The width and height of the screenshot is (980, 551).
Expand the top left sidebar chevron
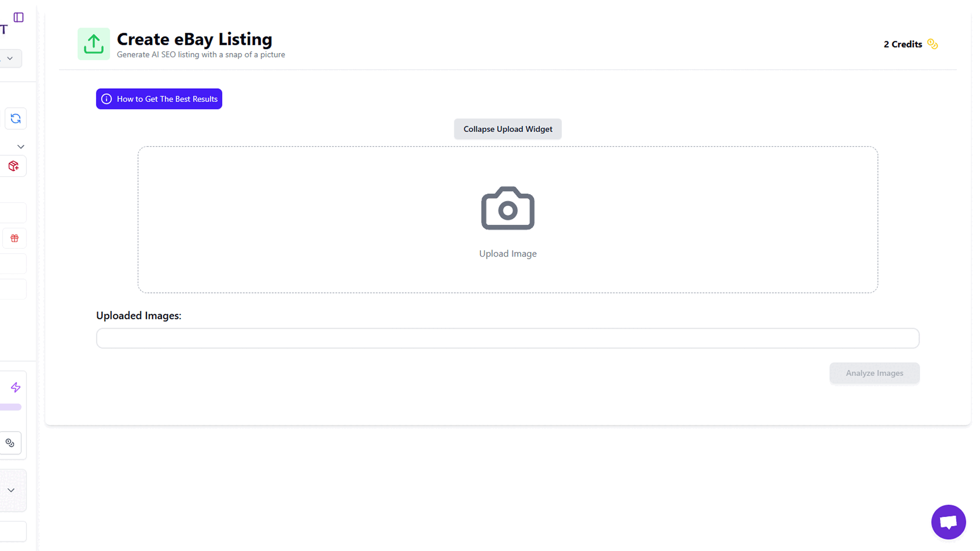[11, 59]
